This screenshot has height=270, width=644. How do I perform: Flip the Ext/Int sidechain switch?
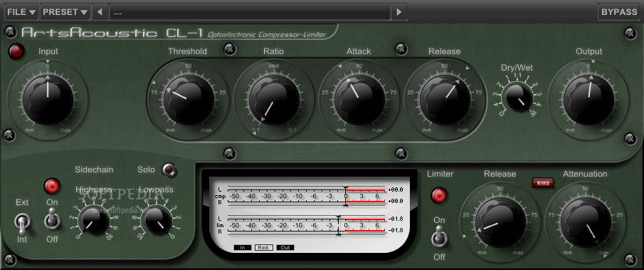[21, 224]
